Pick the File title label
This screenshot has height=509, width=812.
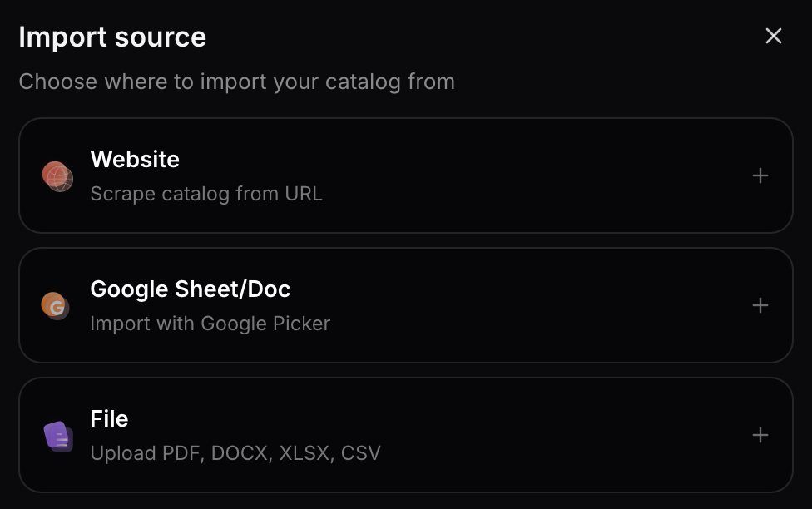coord(109,418)
